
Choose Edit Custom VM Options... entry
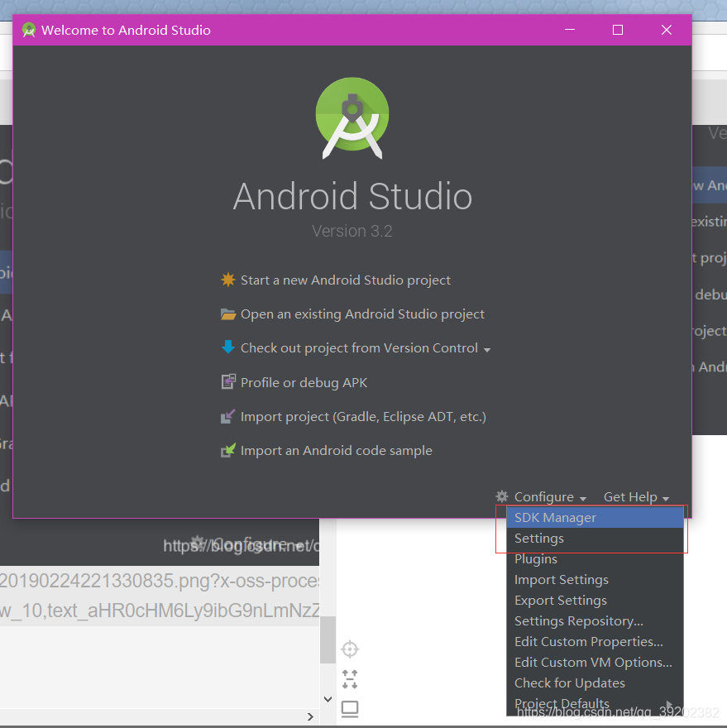click(x=595, y=662)
